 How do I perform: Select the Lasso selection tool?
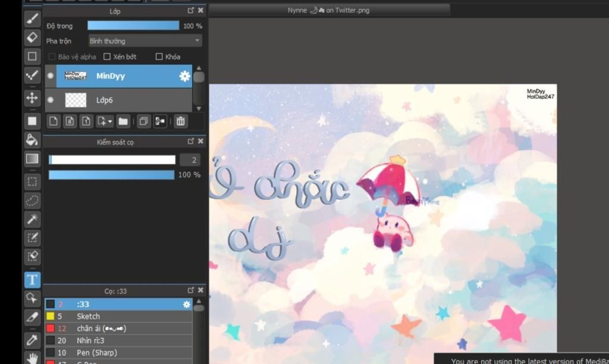click(x=32, y=200)
